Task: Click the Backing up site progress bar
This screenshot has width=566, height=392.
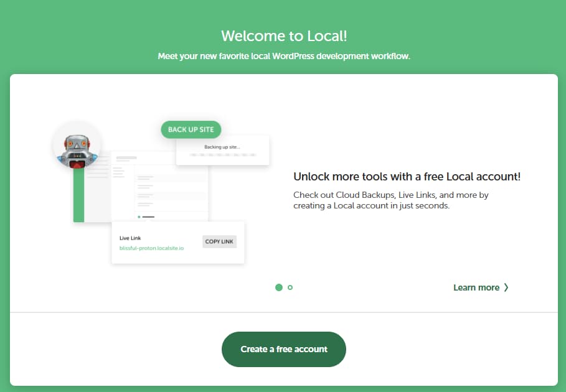Action: (222, 156)
